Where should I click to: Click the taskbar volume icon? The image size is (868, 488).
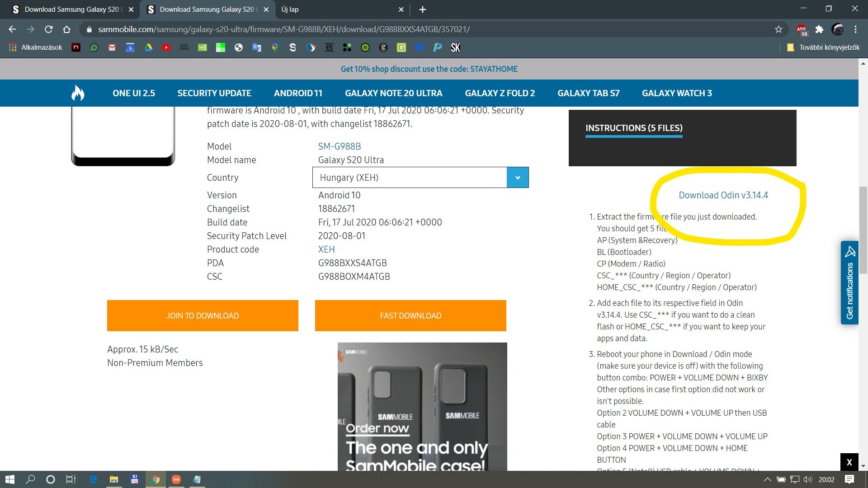[x=808, y=479]
